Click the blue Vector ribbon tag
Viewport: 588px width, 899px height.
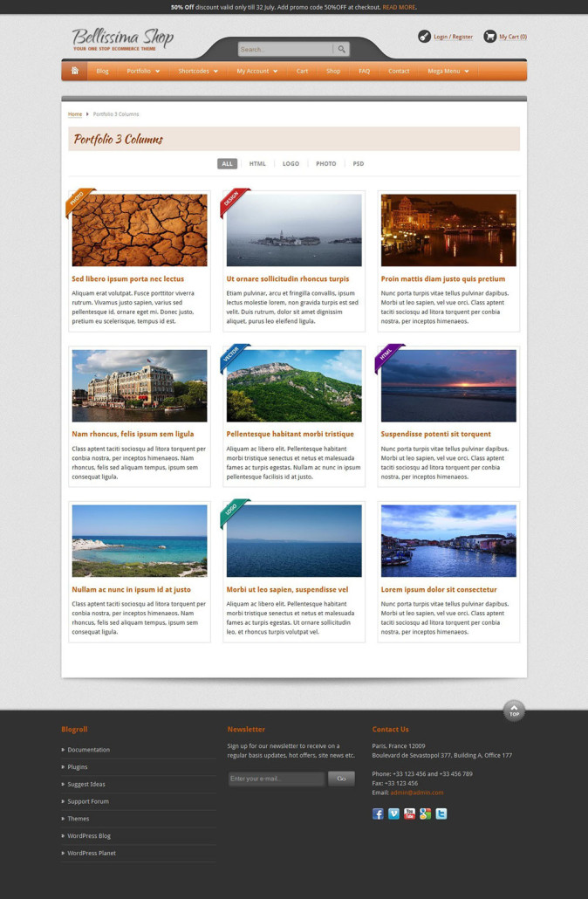pyautogui.click(x=233, y=357)
